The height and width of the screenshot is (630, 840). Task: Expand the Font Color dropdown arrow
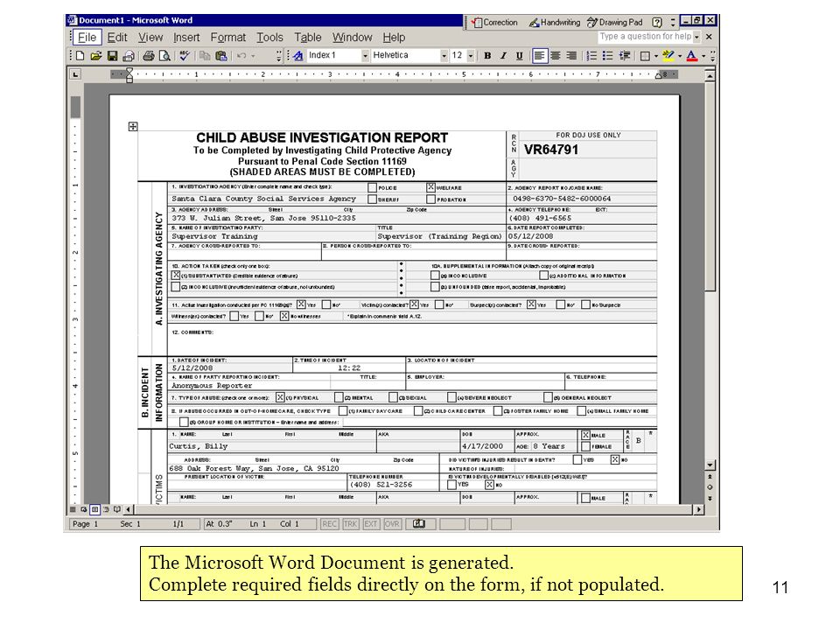(x=703, y=56)
